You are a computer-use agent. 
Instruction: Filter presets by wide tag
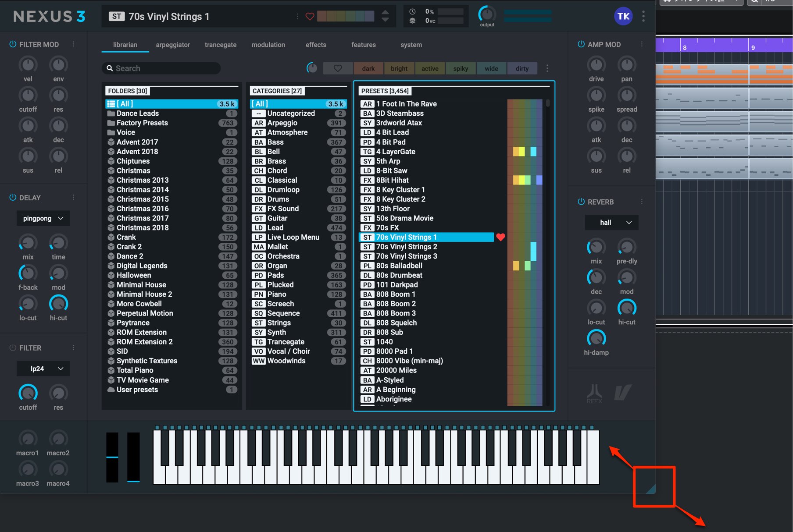pos(491,68)
